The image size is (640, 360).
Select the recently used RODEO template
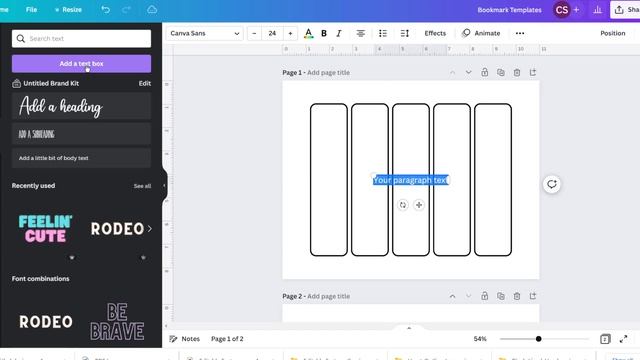pyautogui.click(x=117, y=229)
